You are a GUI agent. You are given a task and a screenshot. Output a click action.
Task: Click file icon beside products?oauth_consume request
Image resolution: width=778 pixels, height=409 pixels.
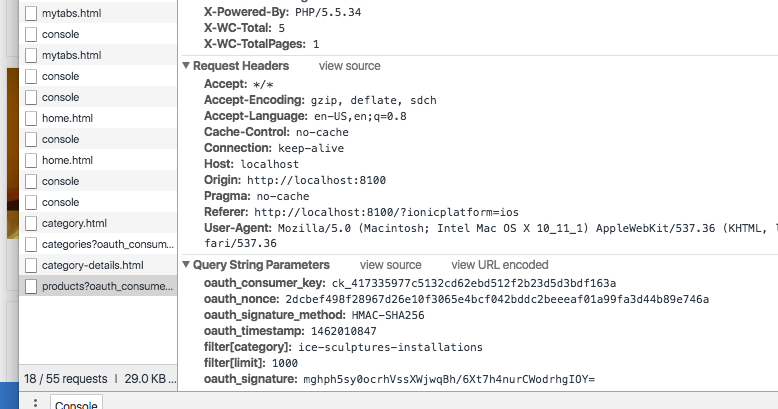(x=31, y=286)
